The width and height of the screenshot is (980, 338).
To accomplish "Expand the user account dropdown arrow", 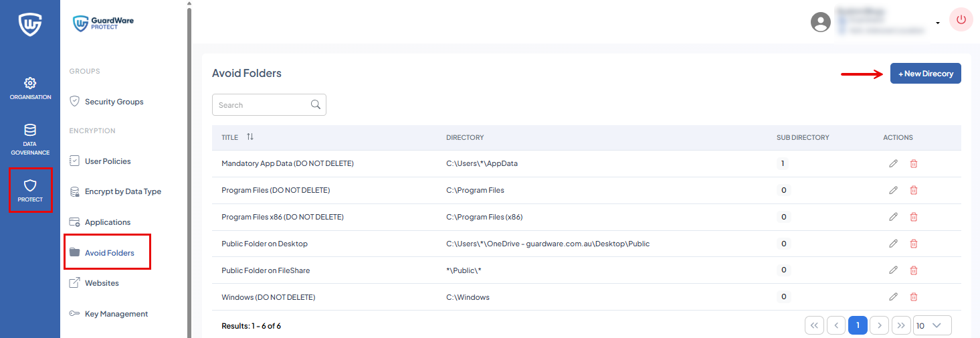I will click(x=938, y=23).
